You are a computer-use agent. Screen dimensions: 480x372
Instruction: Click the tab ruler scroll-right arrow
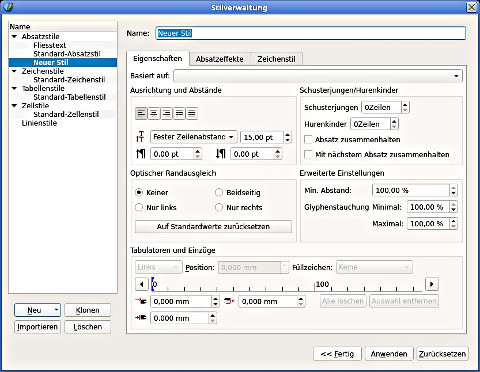tap(432, 284)
